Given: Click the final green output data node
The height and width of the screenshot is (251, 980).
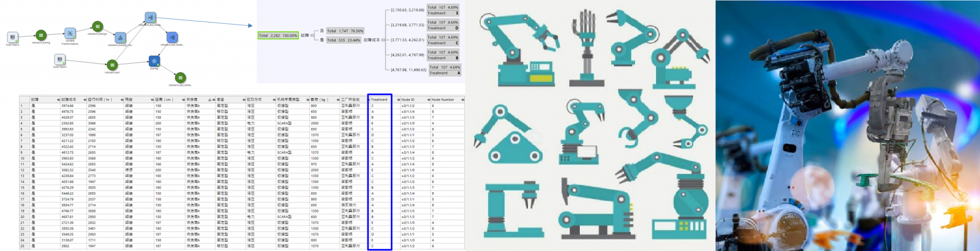Looking at the screenshot, I should 180,78.
